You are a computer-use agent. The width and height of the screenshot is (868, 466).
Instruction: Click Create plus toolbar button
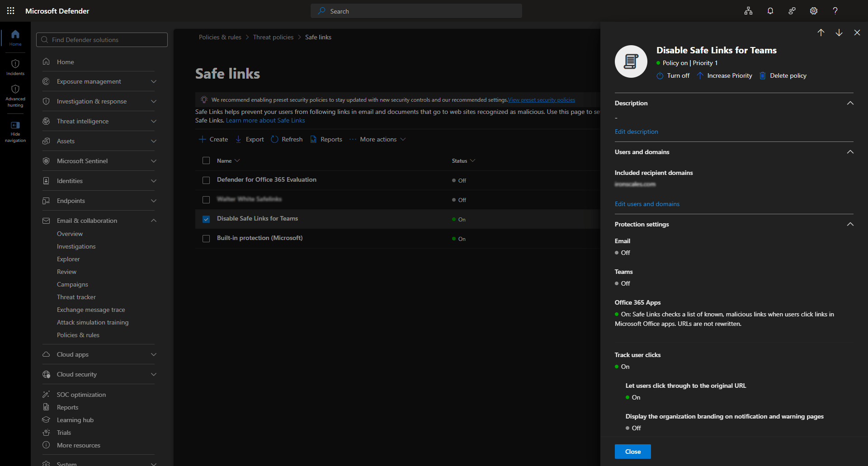coord(213,139)
